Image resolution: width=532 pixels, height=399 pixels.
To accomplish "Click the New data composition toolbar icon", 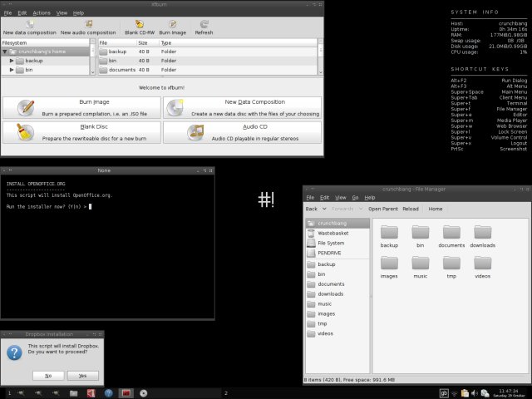I will coord(29,24).
